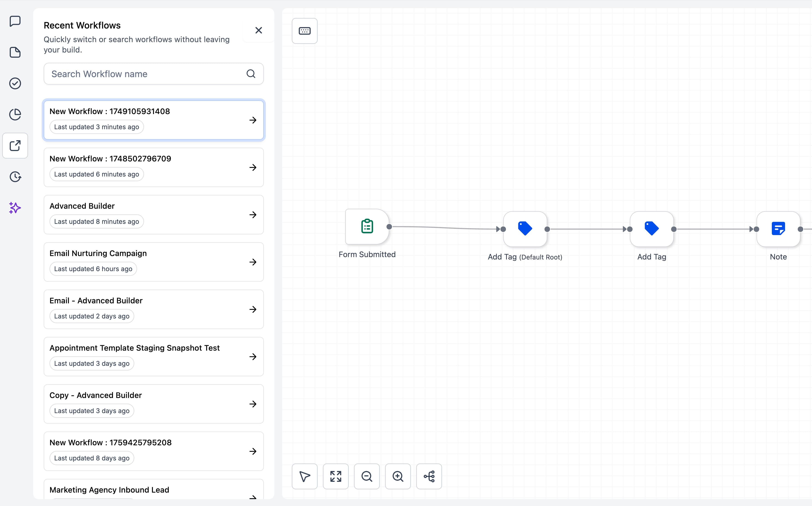
Task: Click Form Submitted node output connector
Action: [389, 227]
